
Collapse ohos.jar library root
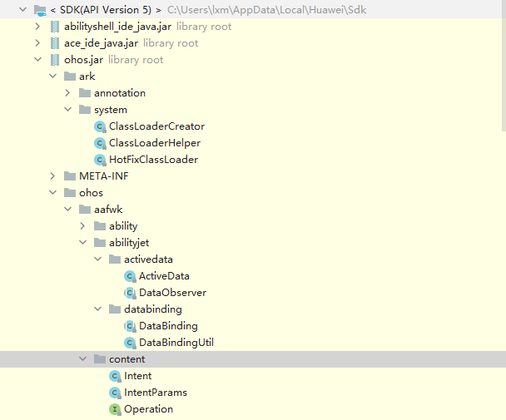(x=38, y=60)
